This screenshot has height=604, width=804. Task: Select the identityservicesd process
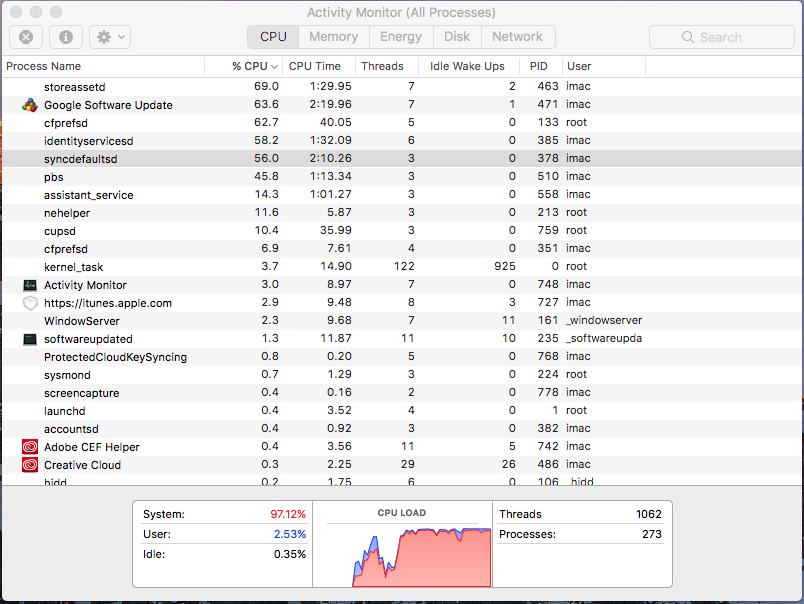tap(403, 140)
